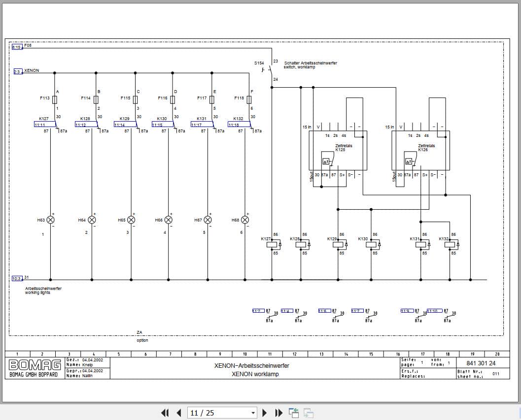
Task: Select the F114 fuse label
Action: tap(86, 98)
